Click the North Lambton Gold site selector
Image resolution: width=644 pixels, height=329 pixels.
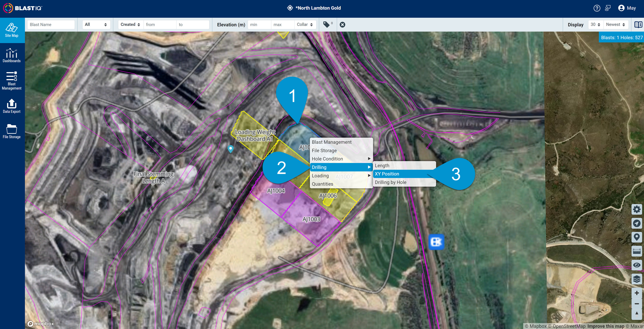(x=314, y=8)
